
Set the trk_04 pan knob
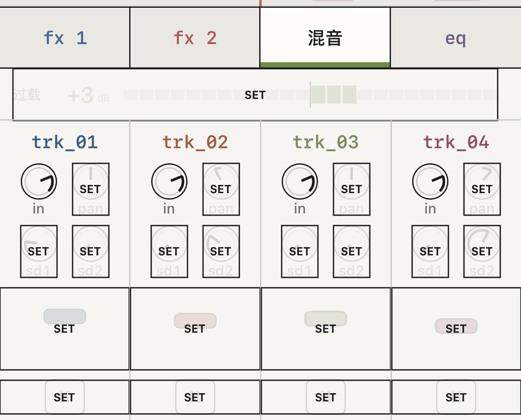coord(482,189)
